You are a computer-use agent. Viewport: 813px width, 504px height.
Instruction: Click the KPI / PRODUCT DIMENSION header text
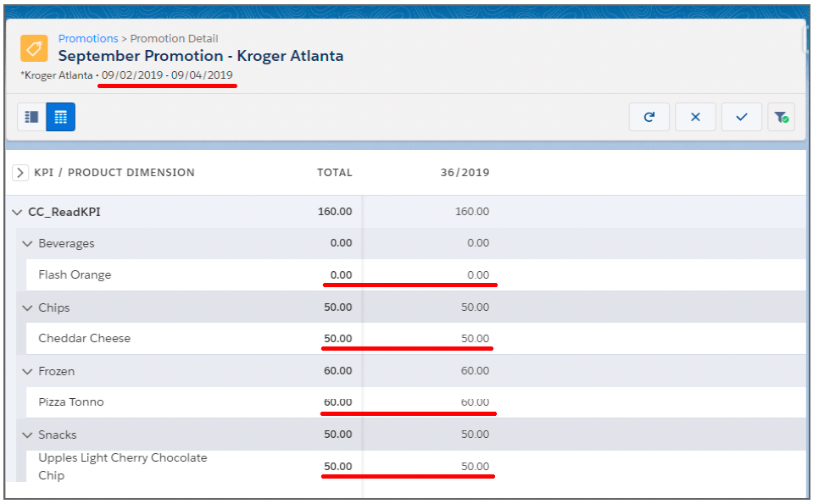114,173
